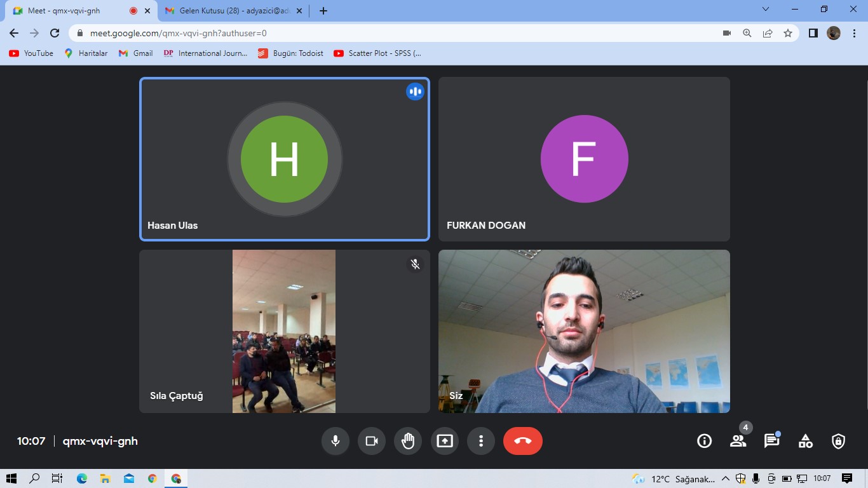Mute the microphone in Meet
The width and height of the screenshot is (868, 488).
335,441
